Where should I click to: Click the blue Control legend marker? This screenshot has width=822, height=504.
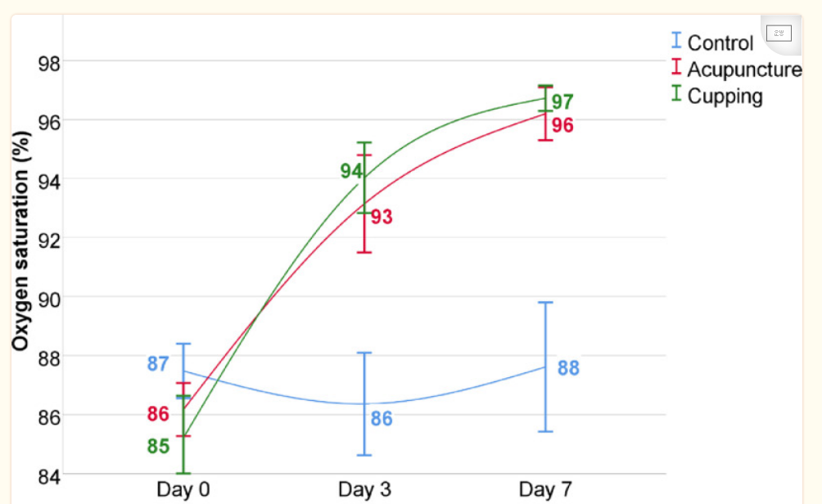pos(676,41)
